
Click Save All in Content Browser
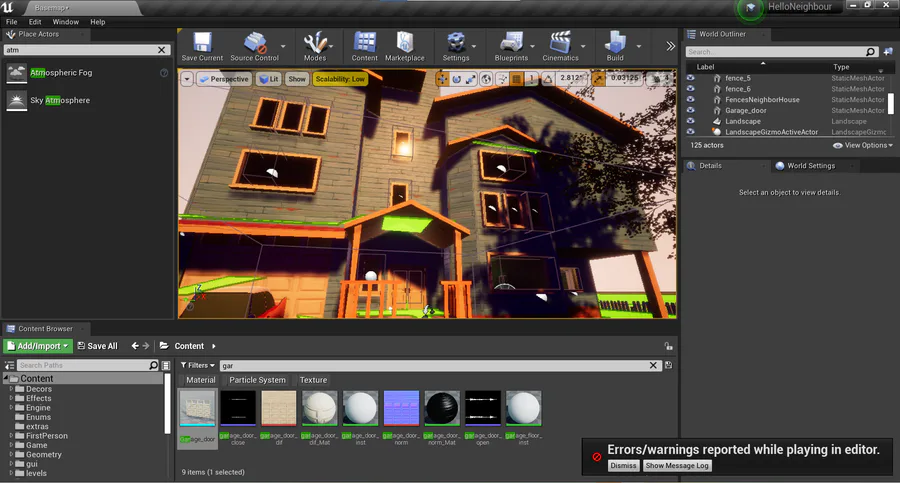coord(97,346)
